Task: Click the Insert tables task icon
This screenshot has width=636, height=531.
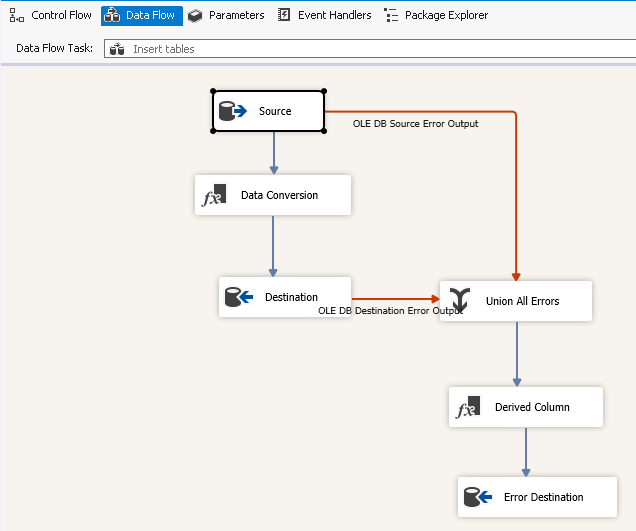Action: (x=117, y=49)
